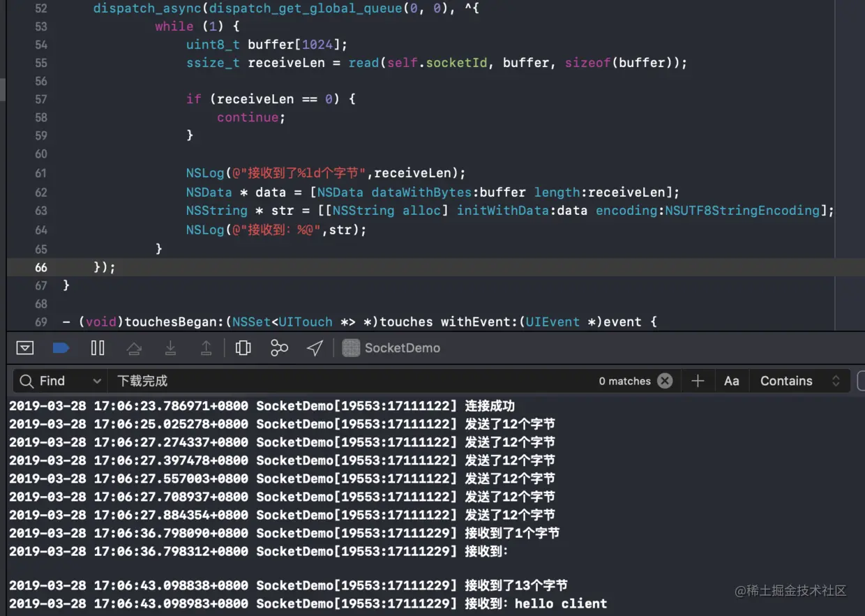The image size is (865, 616).
Task: Click the Step Over debug icon
Action: [134, 347]
